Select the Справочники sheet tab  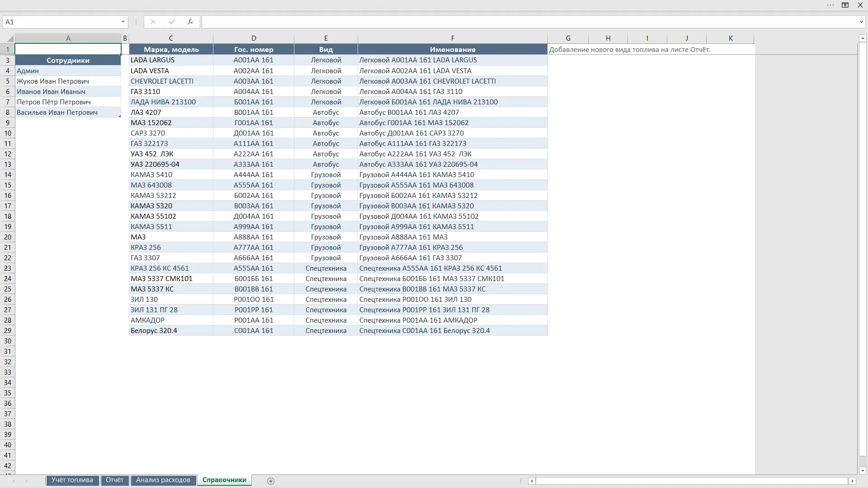[x=224, y=480]
